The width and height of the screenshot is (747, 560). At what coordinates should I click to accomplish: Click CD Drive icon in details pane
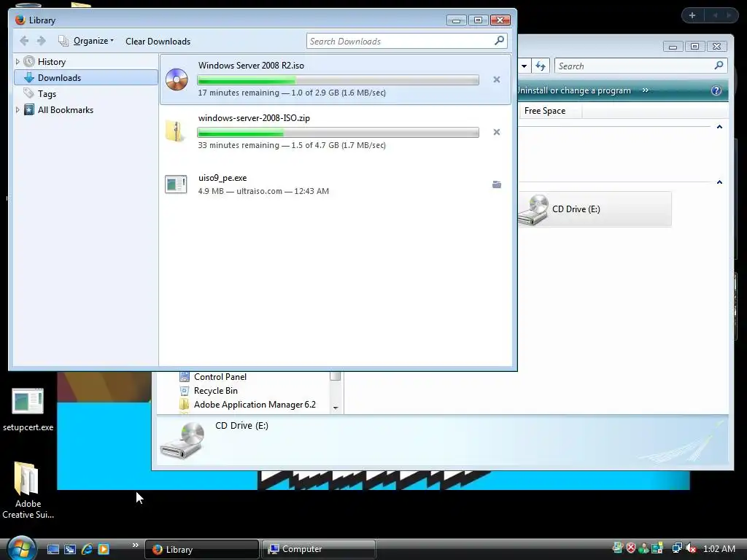click(x=182, y=441)
